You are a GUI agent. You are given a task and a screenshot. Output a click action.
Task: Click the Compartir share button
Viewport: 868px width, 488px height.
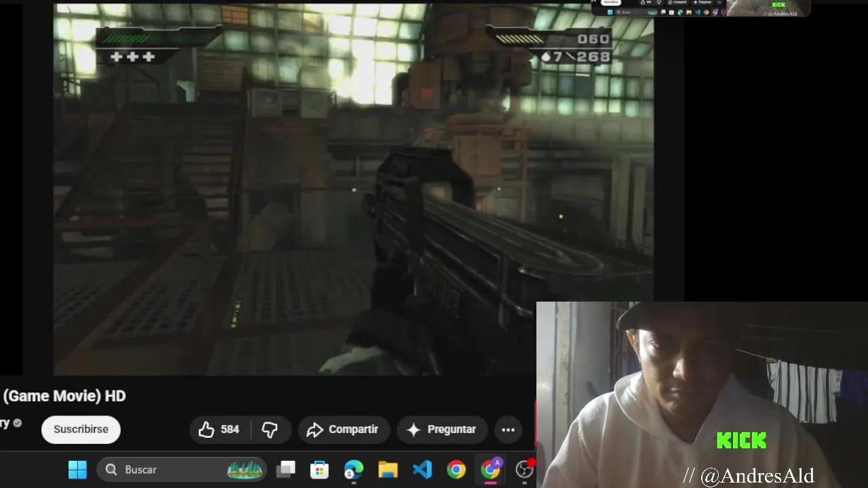point(343,429)
